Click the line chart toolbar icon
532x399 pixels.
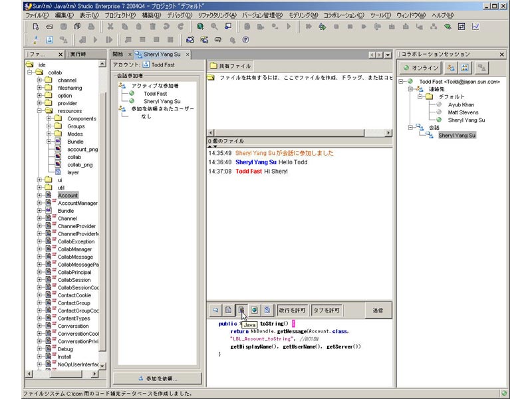coord(475,27)
